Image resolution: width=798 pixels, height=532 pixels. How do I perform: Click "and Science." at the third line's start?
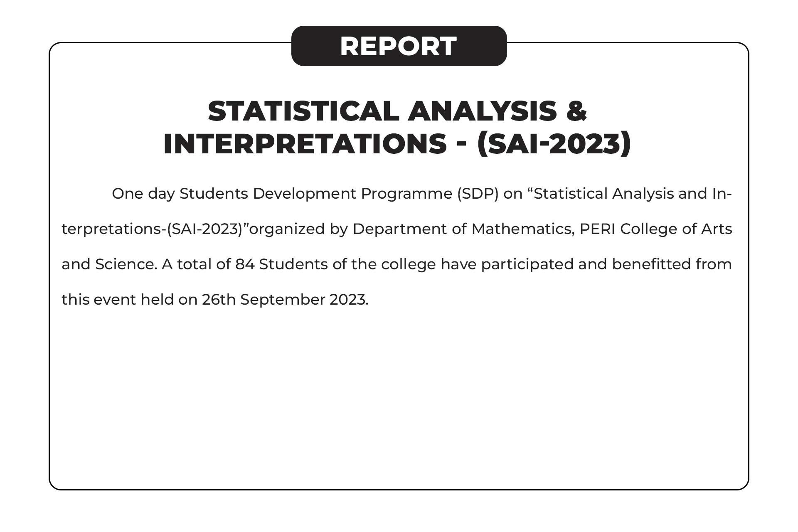coord(109,264)
